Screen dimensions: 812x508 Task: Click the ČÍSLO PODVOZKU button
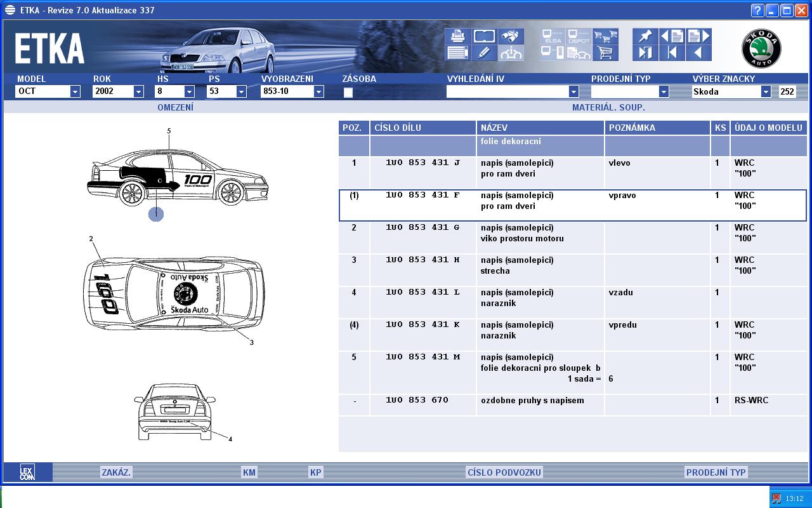(504, 472)
